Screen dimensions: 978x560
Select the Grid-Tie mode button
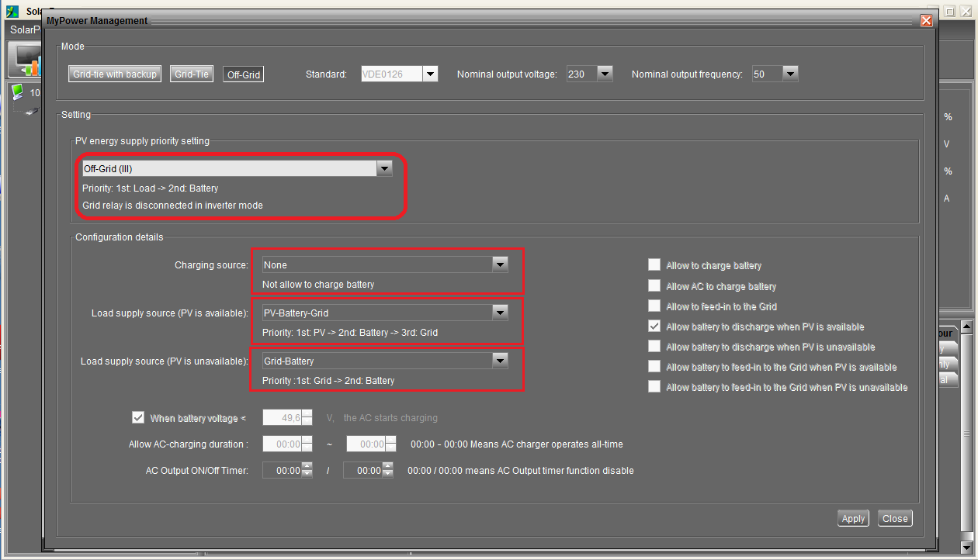192,74
